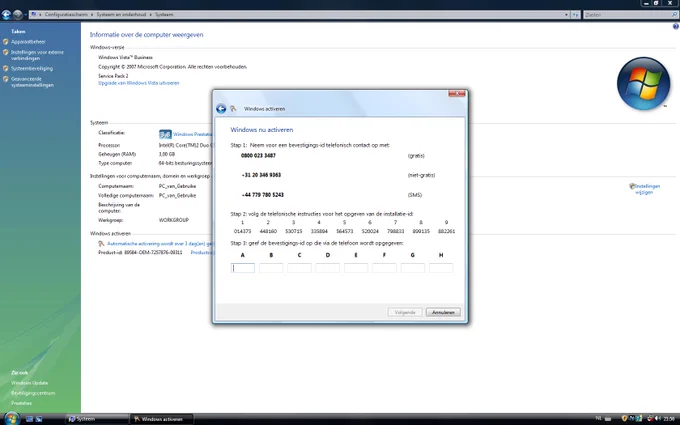Click SMS number +44 779 780 5243
Image resolution: width=680 pixels, height=425 pixels.
[262, 195]
